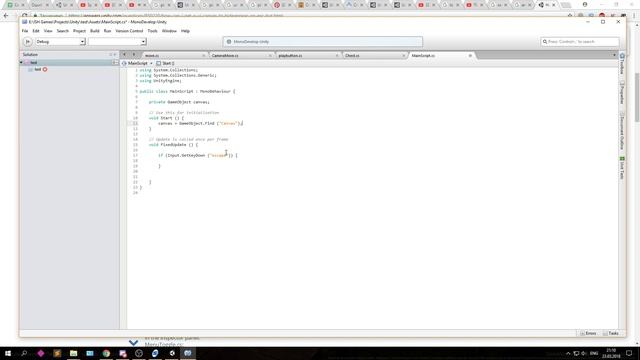Navigate to previous document tab arrow
The image size is (640, 360).
(124, 55)
